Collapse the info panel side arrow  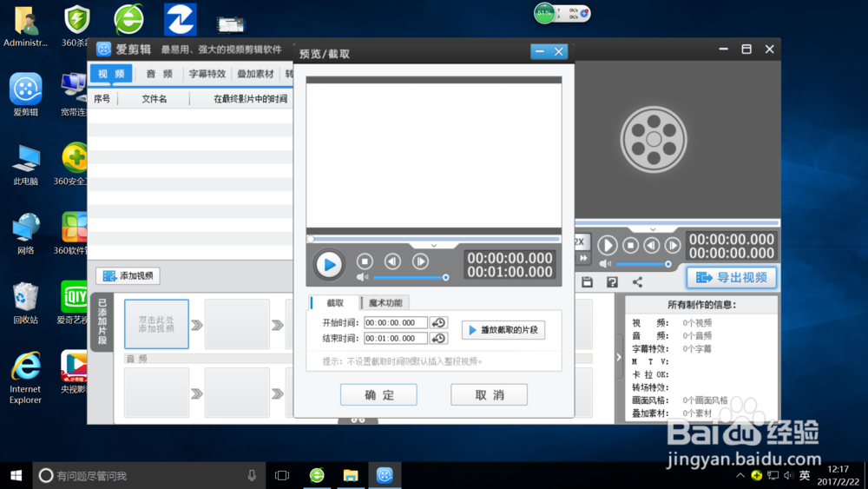(x=619, y=358)
